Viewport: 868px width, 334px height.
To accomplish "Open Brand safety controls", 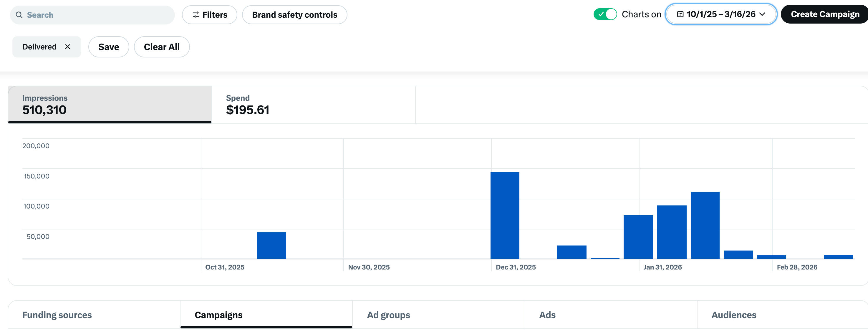I will [294, 15].
